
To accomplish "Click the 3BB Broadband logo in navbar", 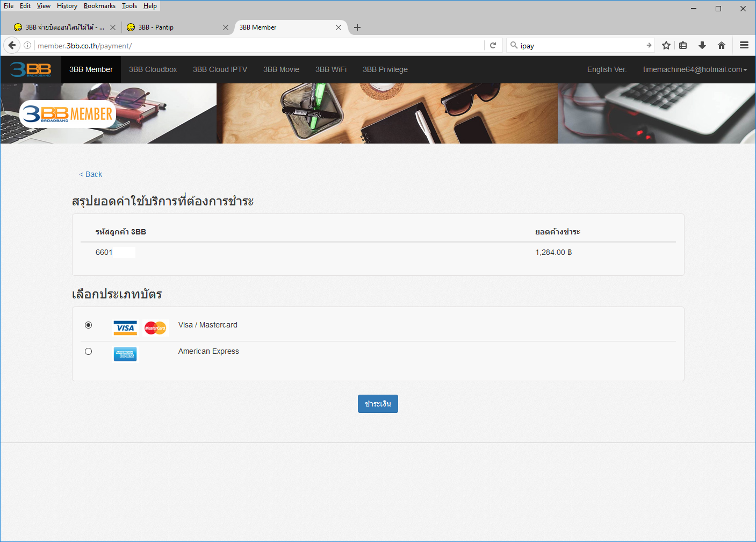I will coord(31,69).
